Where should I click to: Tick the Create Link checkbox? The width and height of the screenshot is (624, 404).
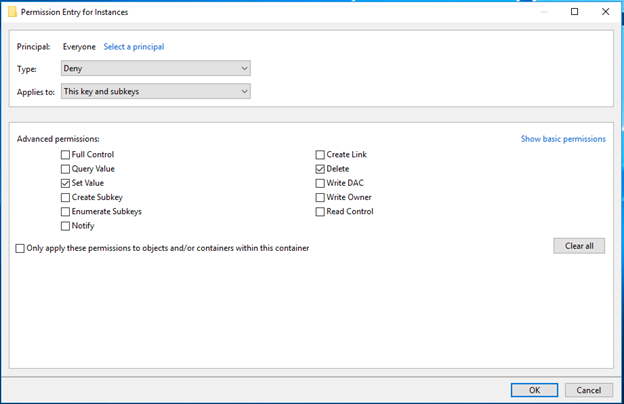[x=320, y=154]
